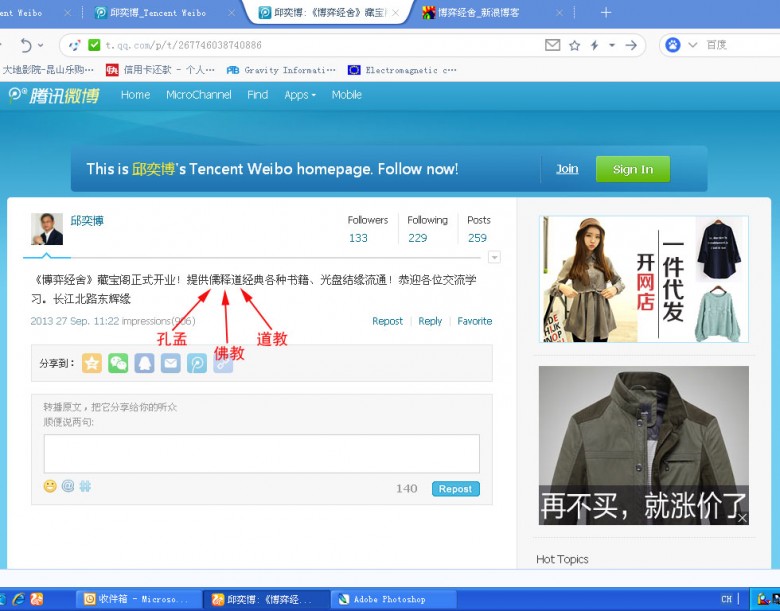Click post timestamp 2013 27 Sep. 11:22

pyautogui.click(x=75, y=321)
